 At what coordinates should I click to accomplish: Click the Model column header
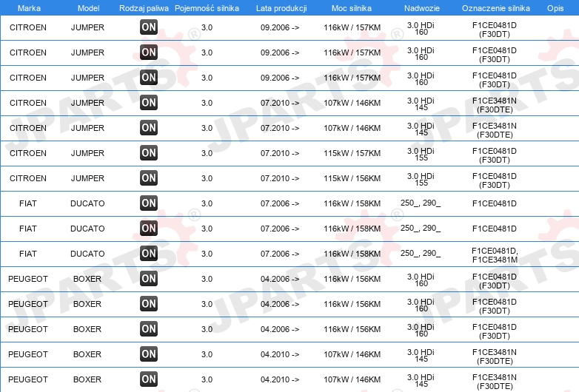(88, 8)
